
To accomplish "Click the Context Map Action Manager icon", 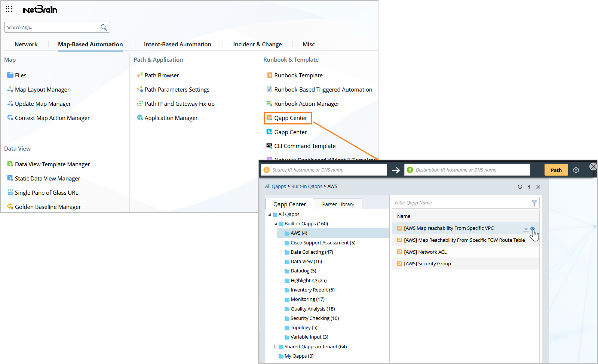I will coord(10,118).
